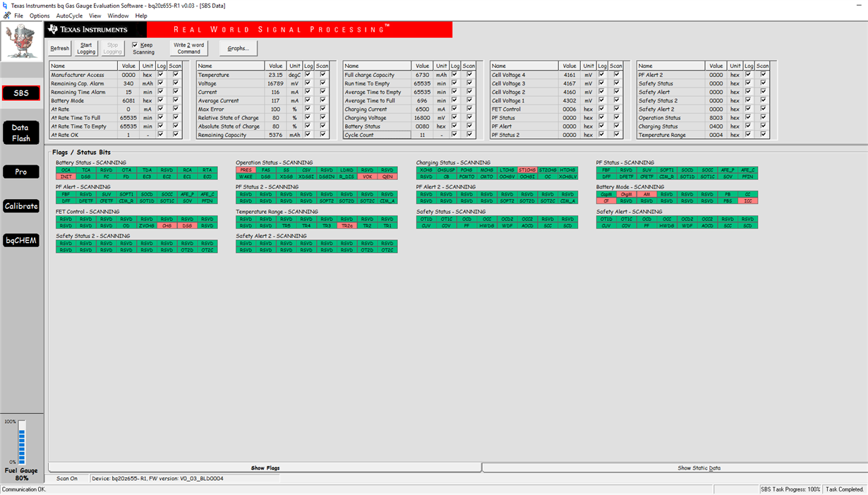
Task: Toggle Scan checkbox for FET Control
Action: pyautogui.click(x=616, y=109)
